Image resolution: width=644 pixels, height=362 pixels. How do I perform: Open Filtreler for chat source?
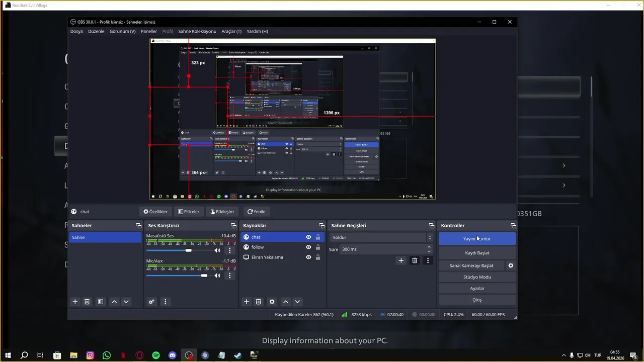click(x=189, y=212)
